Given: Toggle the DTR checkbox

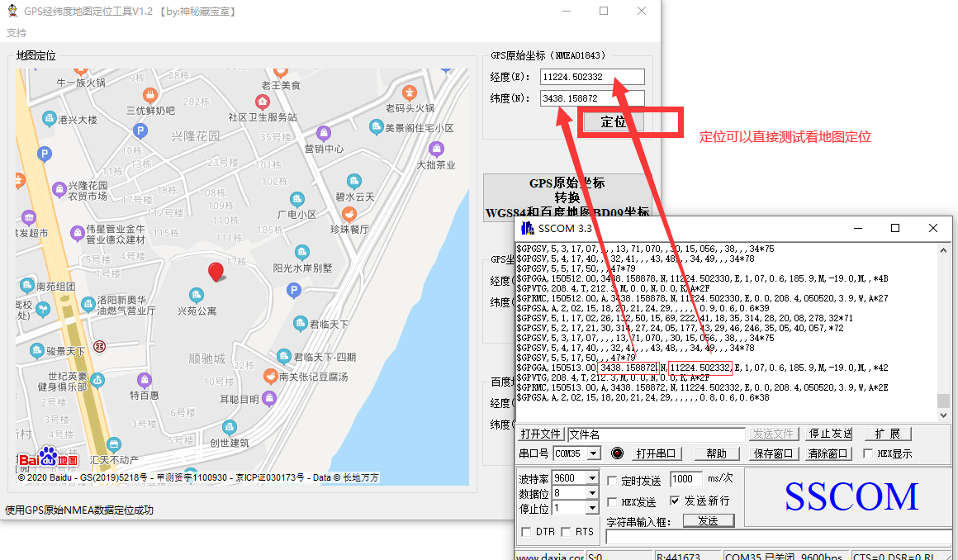Looking at the screenshot, I should pos(526,532).
